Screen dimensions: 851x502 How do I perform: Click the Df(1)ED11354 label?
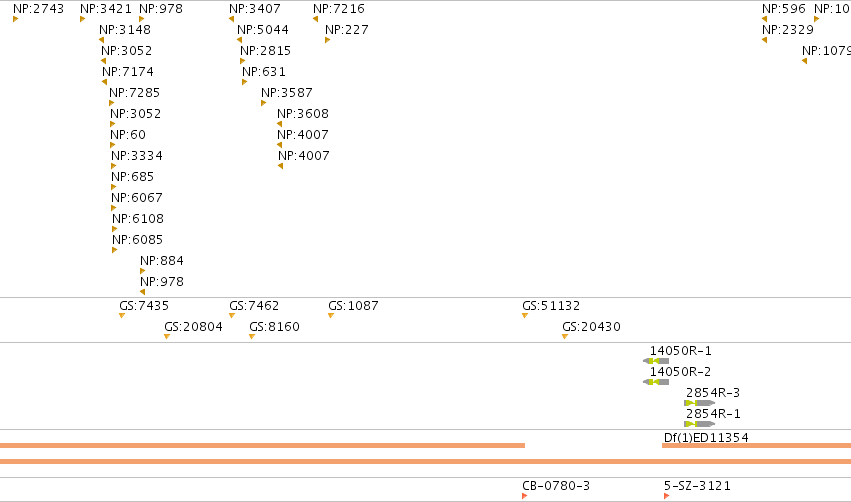click(x=706, y=437)
